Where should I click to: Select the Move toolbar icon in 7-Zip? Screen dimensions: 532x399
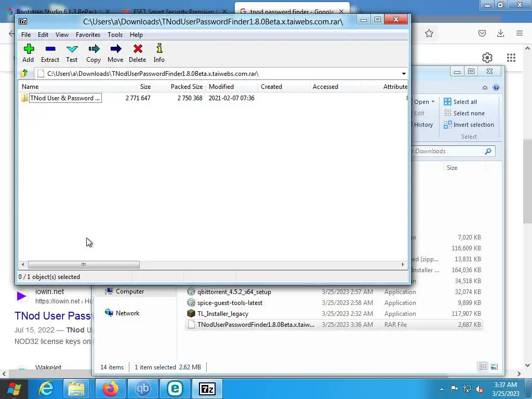[115, 54]
